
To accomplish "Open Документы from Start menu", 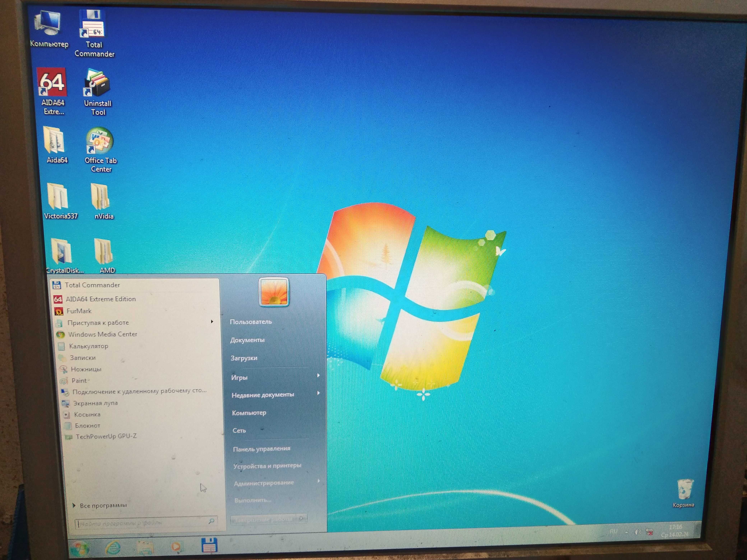I will (x=248, y=340).
